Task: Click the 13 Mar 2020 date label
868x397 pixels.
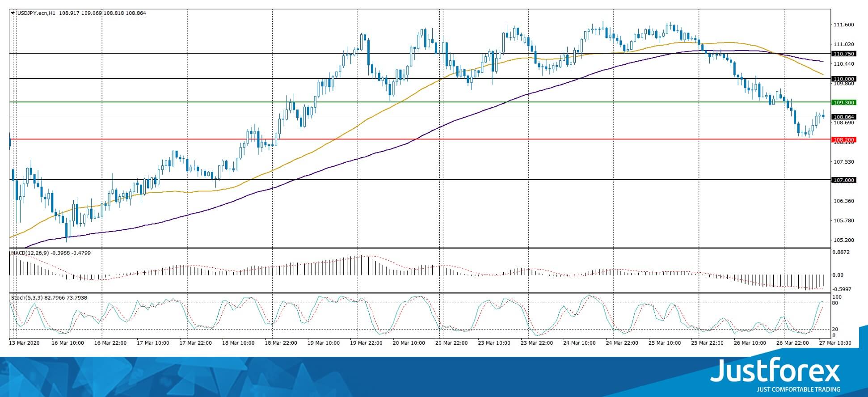Action: [25, 343]
